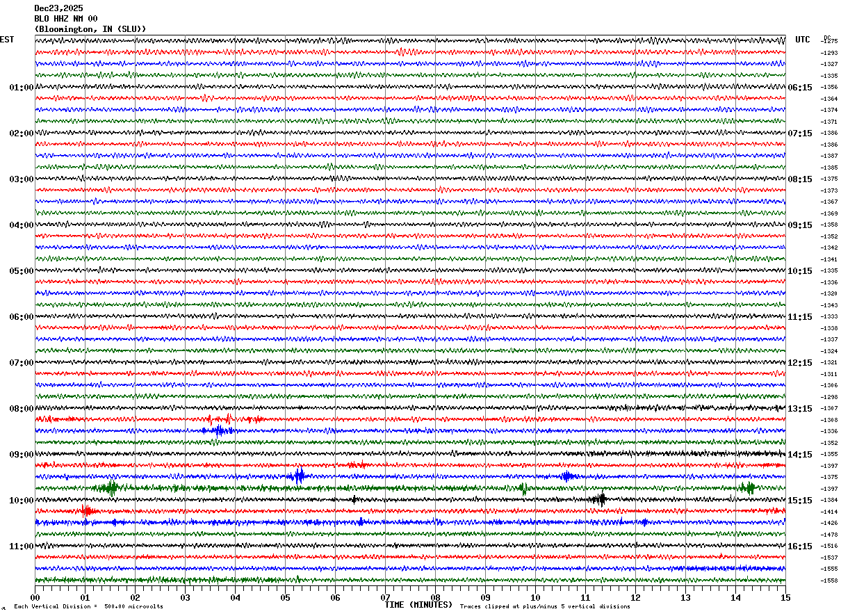841x616 pixels.
Task: Click the 08:15 UTC row label
Action: coord(800,179)
